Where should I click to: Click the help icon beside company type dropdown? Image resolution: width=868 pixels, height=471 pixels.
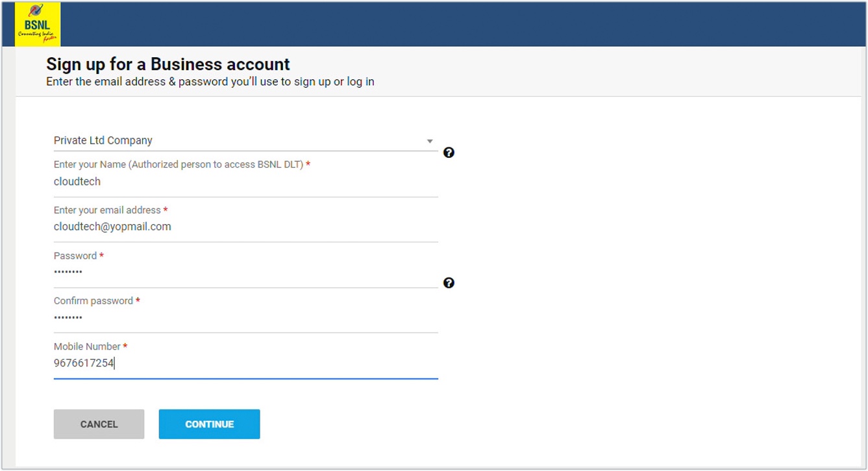[449, 153]
